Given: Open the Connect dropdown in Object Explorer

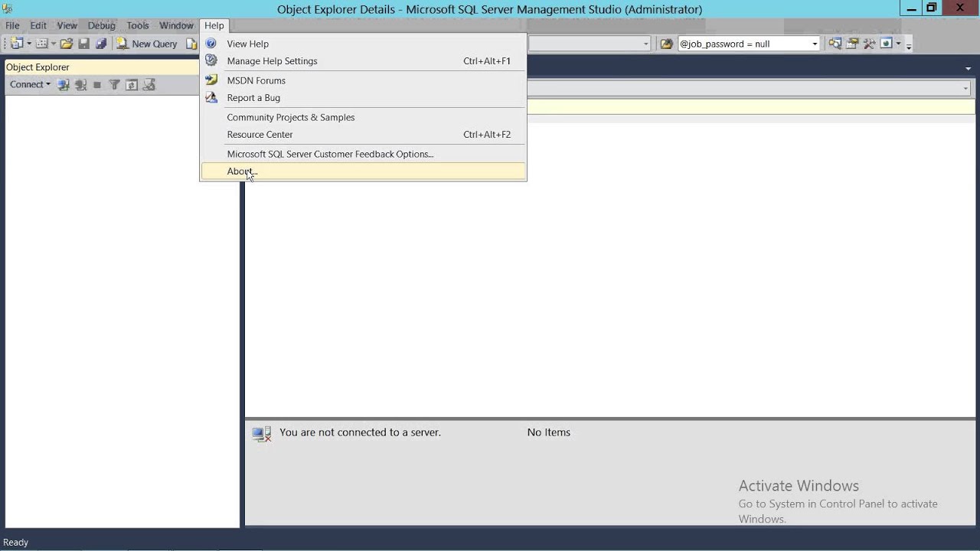Looking at the screenshot, I should point(30,85).
